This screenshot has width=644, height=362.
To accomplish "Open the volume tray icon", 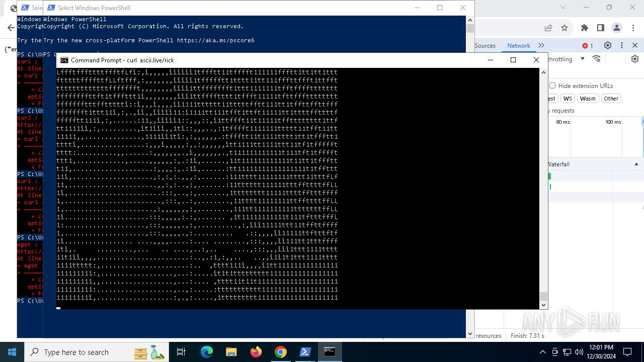I will [579, 352].
